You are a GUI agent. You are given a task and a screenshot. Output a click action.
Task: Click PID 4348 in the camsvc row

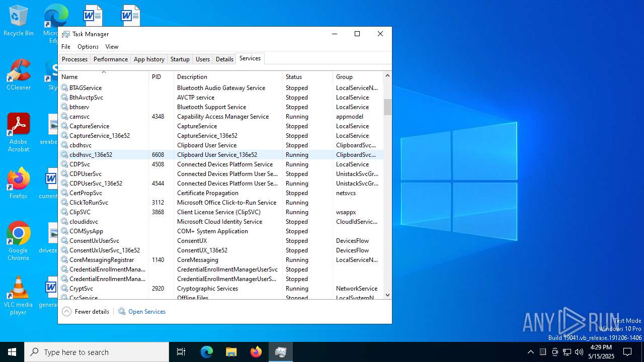click(x=158, y=116)
